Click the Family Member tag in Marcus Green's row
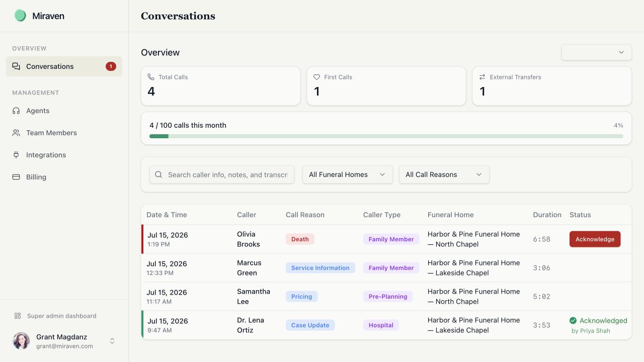Viewport: 644px width, 362px height. (x=391, y=268)
